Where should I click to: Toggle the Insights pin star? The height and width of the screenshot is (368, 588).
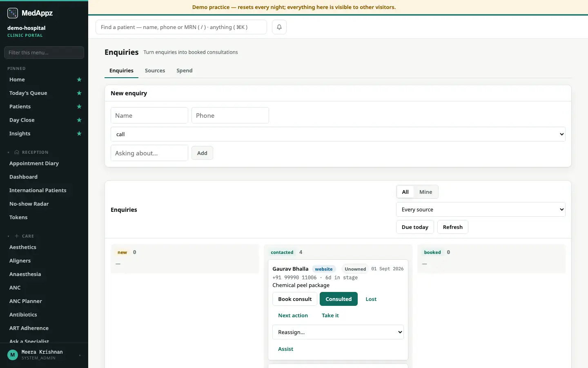pos(79,134)
